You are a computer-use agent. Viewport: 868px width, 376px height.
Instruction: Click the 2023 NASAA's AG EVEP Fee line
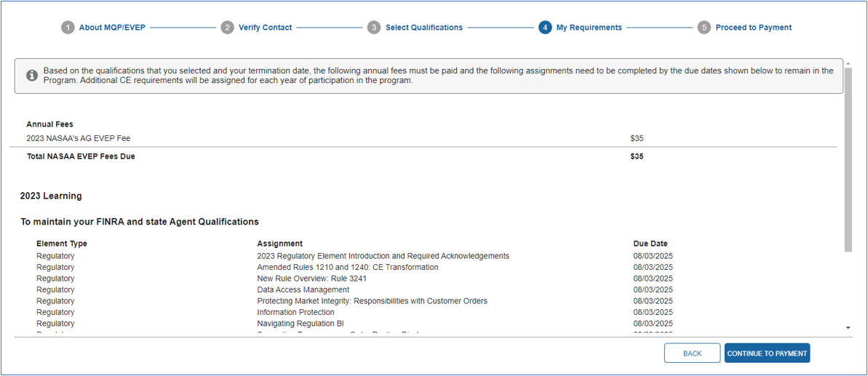point(79,138)
